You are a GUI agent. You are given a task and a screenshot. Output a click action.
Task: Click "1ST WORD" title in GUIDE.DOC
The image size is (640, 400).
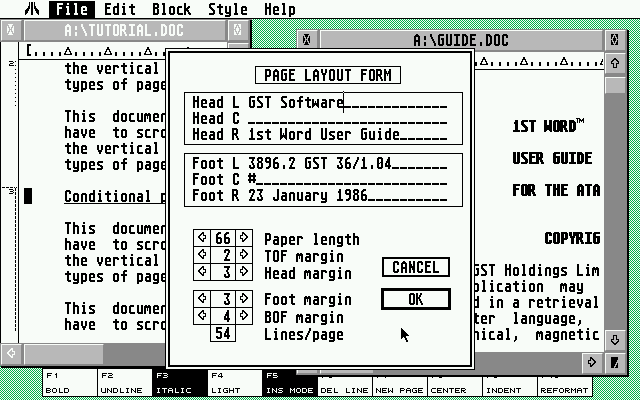tap(544, 127)
